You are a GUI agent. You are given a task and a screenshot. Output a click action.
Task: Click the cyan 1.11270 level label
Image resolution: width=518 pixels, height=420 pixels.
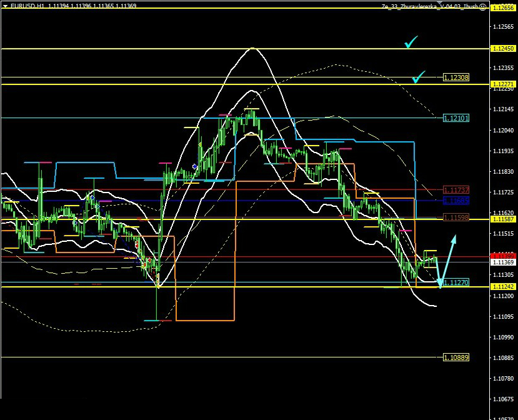[456, 282]
